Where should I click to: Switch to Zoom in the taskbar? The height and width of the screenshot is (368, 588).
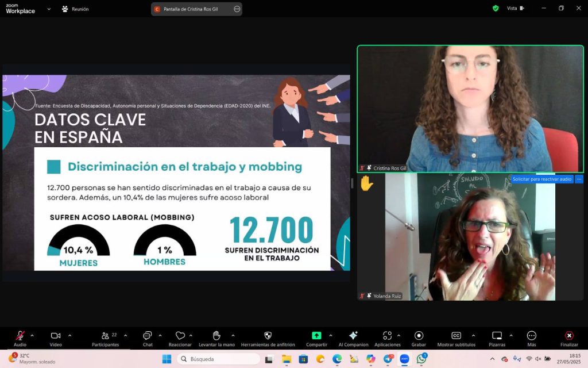(404, 359)
